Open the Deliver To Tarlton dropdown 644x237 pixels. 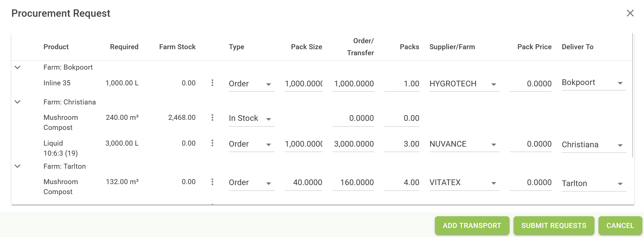coord(593,183)
